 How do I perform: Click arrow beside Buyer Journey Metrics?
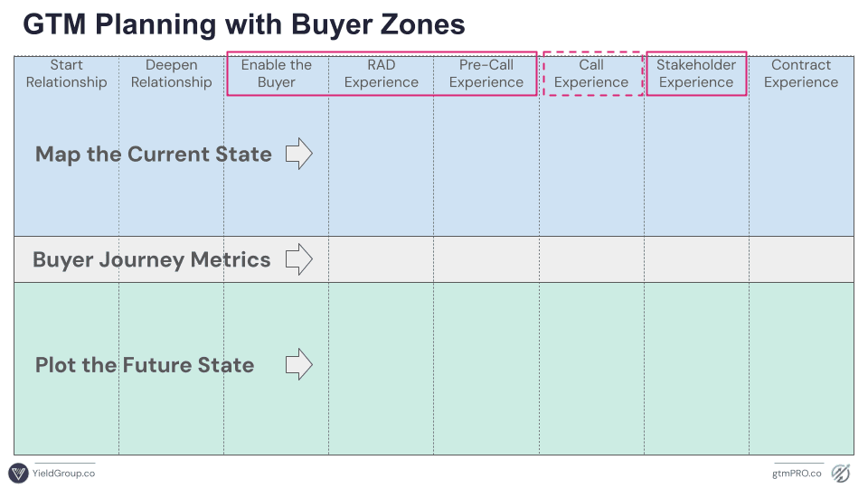pyautogui.click(x=298, y=260)
